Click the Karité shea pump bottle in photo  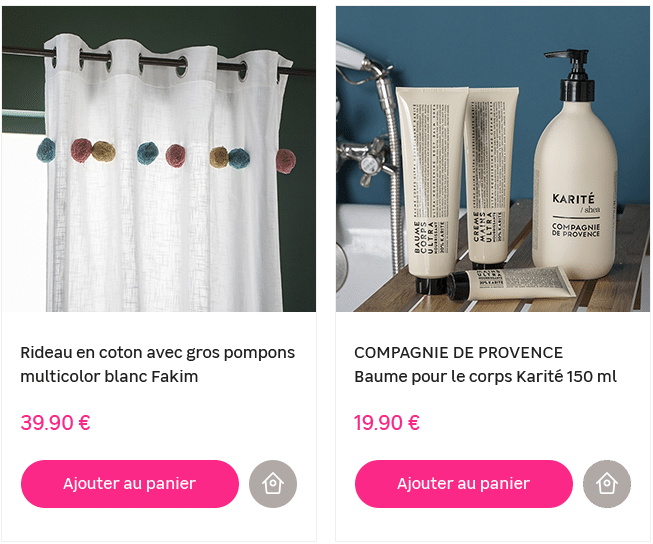(575, 167)
